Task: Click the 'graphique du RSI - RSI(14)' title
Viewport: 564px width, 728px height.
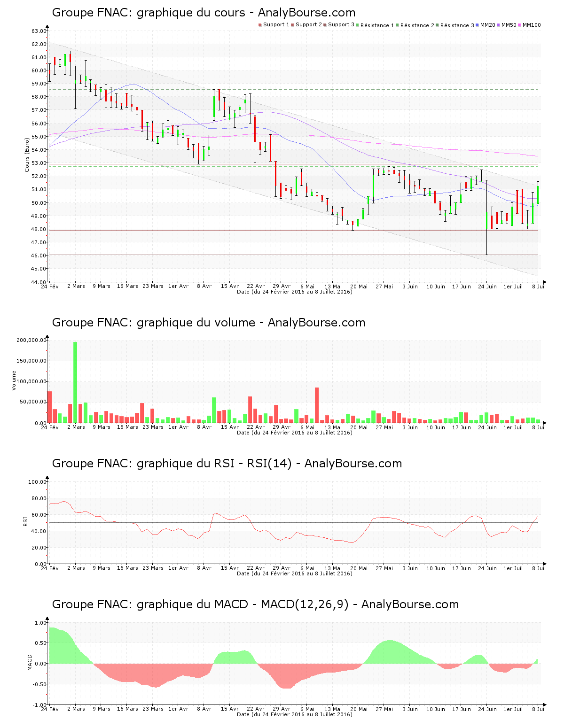Action: coord(227,464)
